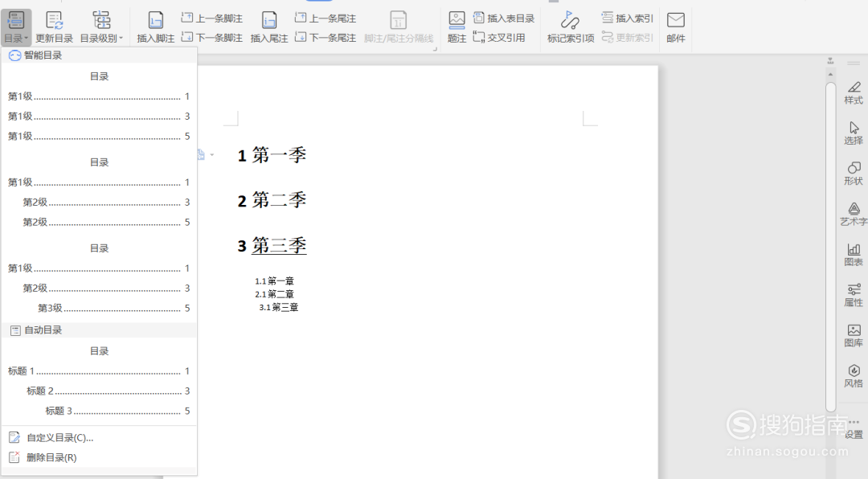Choose the smart TOC with single-level entries
Screen dimensions: 868x479
(x=99, y=106)
